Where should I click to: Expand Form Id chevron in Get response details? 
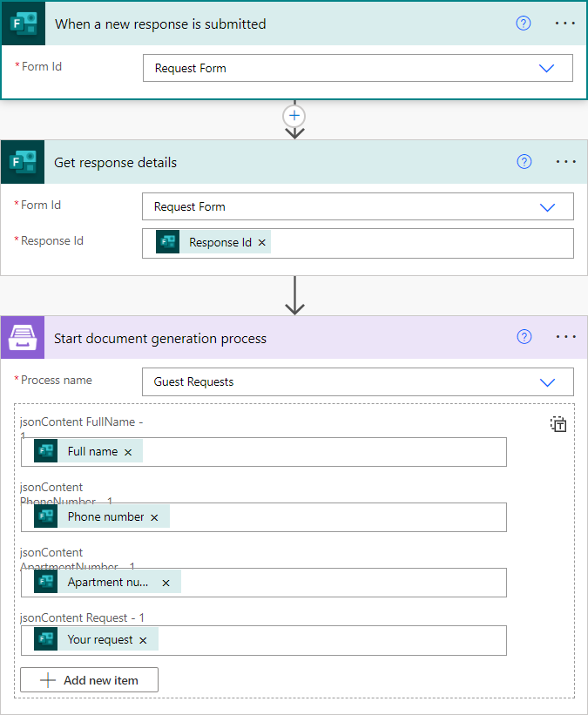[x=547, y=207]
